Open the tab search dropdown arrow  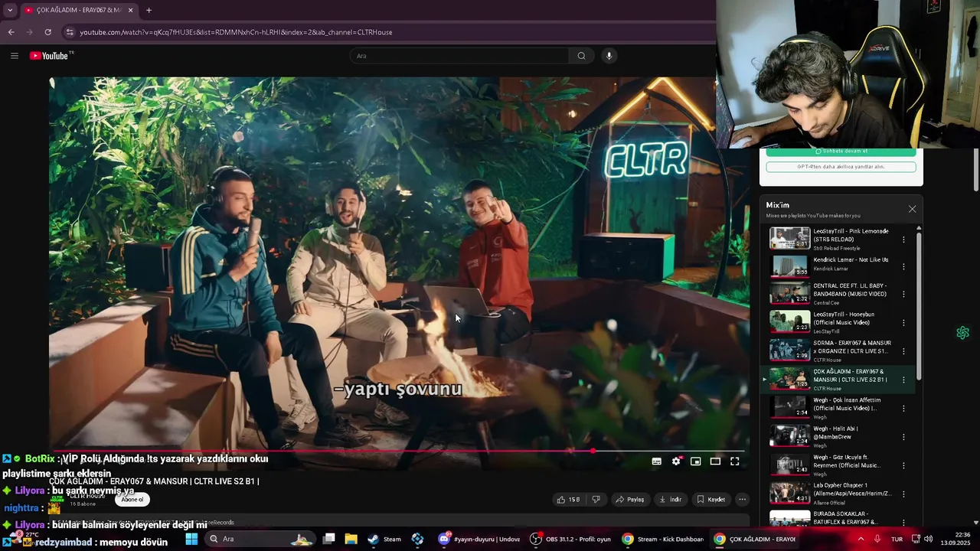coord(10,10)
